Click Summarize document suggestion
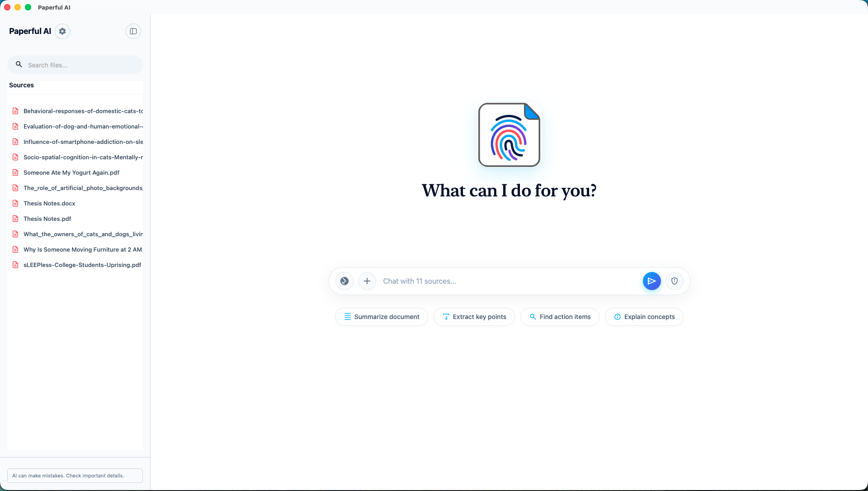The width and height of the screenshot is (868, 491). (382, 317)
